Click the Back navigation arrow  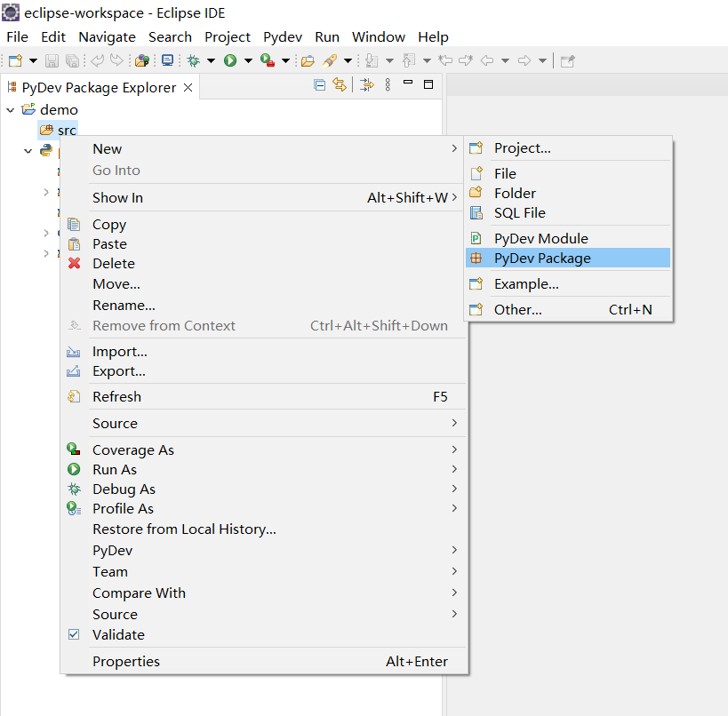(x=487, y=60)
